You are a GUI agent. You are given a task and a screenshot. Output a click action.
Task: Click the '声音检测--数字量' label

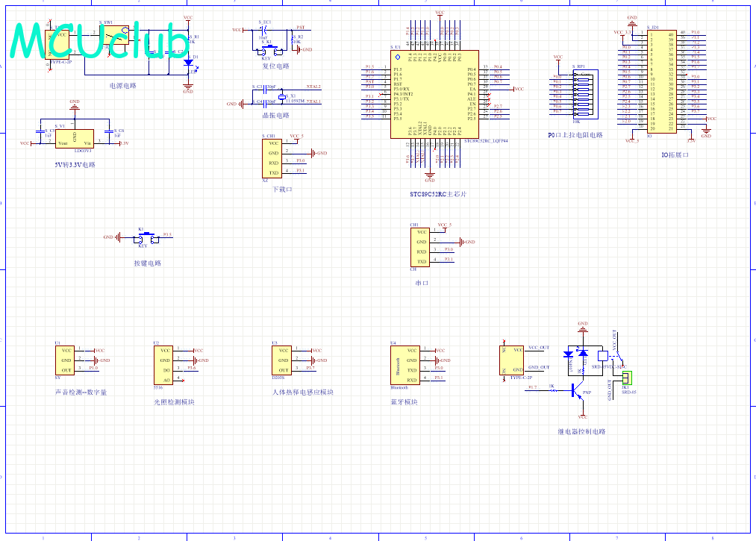81,393
